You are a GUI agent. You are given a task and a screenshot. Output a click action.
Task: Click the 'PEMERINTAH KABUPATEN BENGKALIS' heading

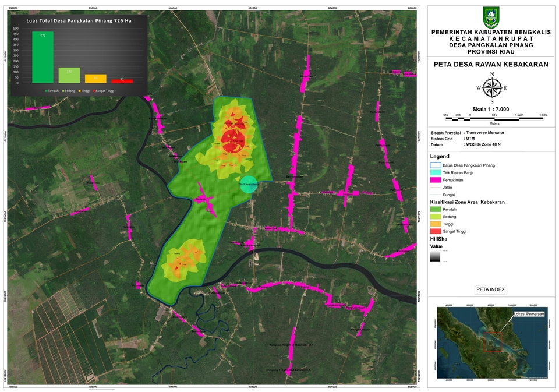coord(491,32)
